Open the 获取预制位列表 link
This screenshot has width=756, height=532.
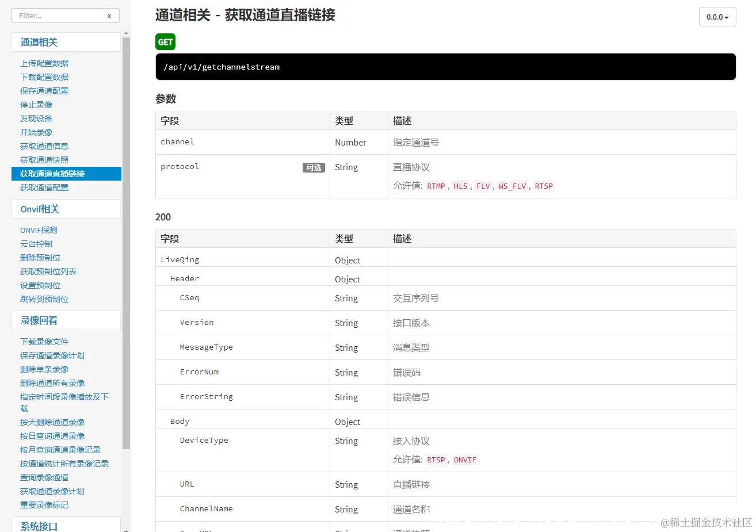click(48, 271)
